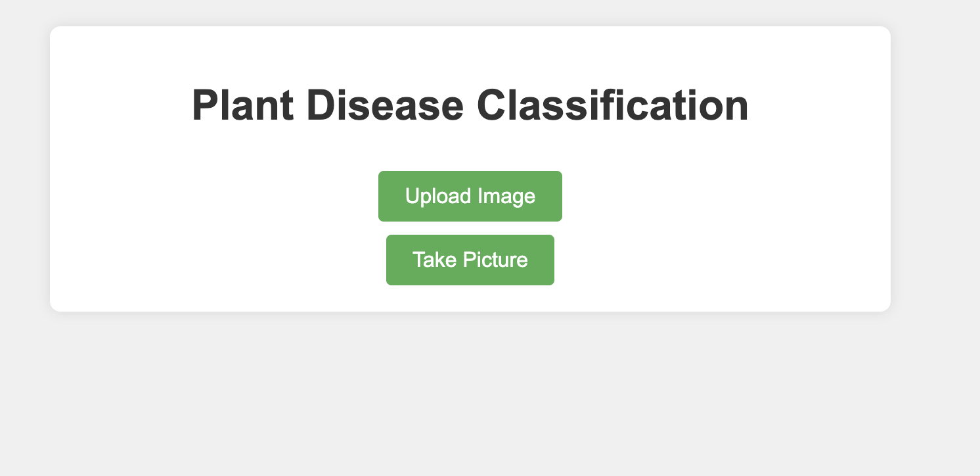Choose the upper green button under the heading

[x=470, y=196]
